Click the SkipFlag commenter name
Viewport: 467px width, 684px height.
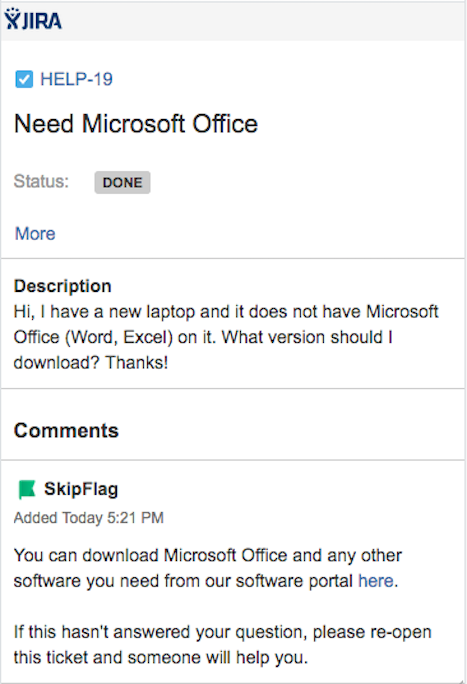point(81,489)
